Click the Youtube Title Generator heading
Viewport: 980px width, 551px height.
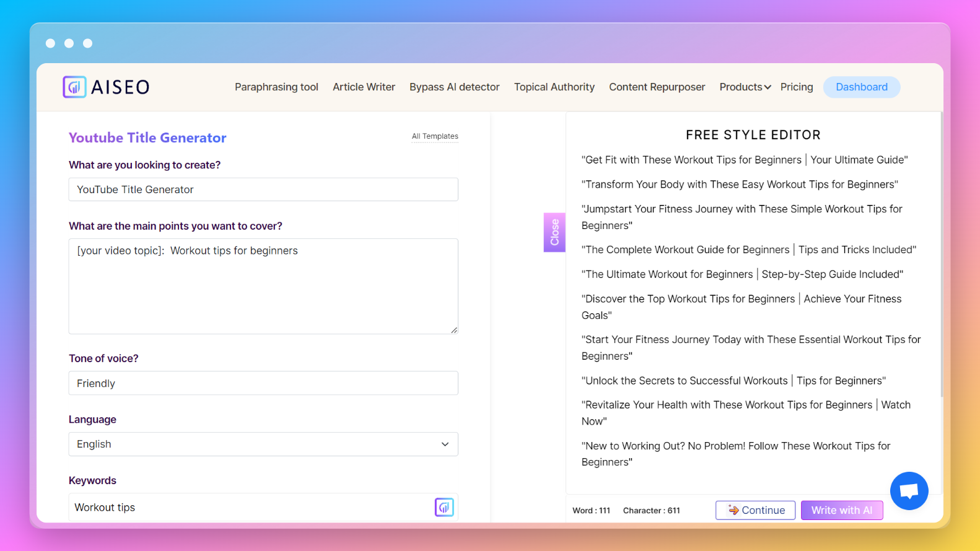[147, 138]
